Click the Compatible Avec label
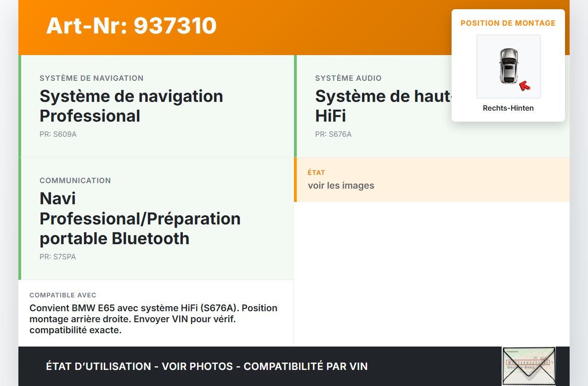Screen dimensions: 588x386 coord(63,295)
